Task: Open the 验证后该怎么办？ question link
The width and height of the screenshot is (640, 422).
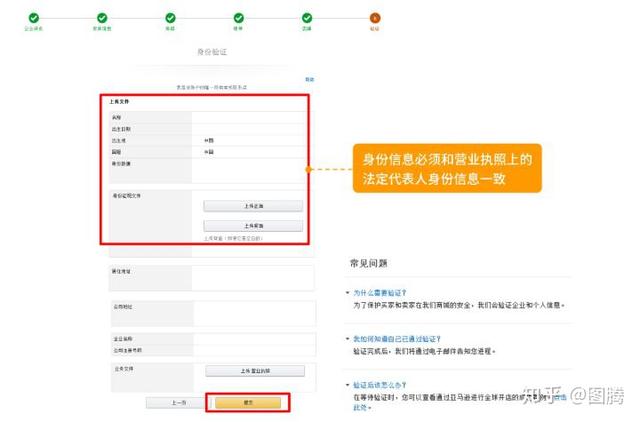Action: pos(380,385)
